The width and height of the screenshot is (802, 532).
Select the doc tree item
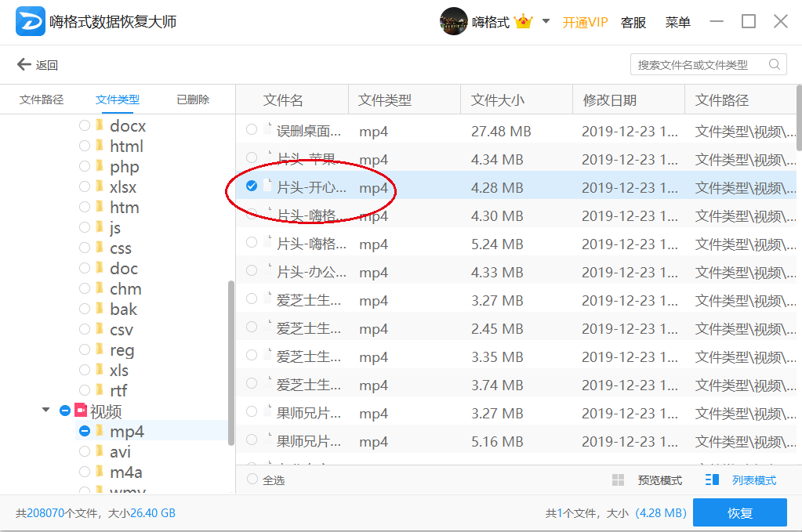[124, 268]
